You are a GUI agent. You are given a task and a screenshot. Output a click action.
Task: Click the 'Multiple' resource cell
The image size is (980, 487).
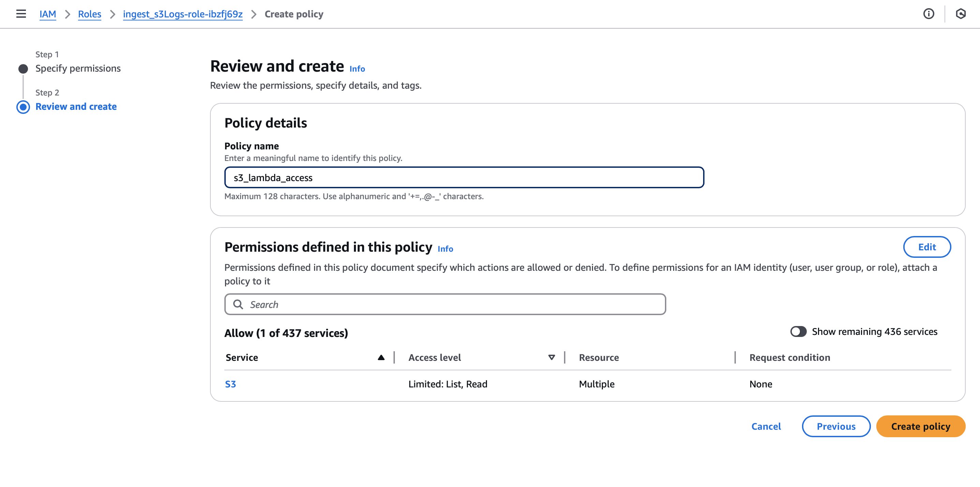[596, 384]
